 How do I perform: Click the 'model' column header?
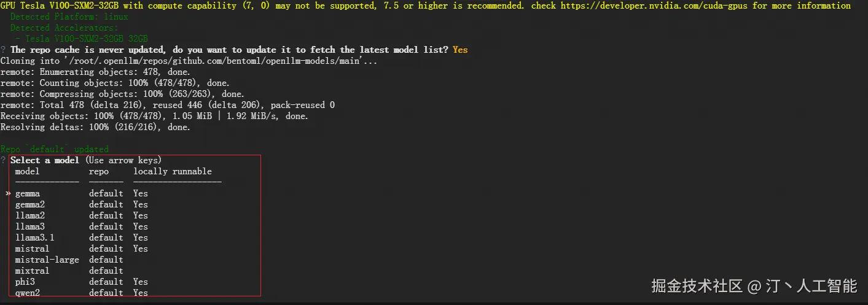(28, 171)
